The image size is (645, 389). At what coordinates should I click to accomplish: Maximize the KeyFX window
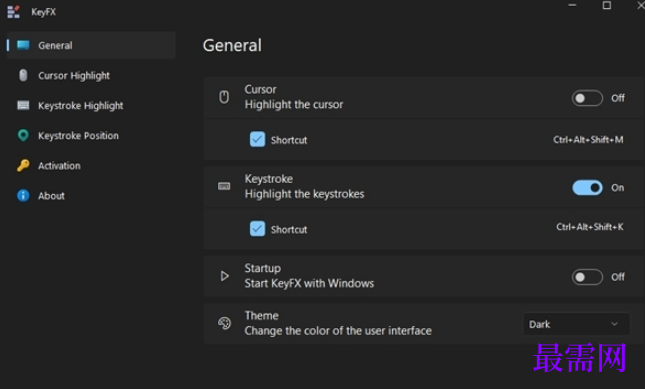(607, 5)
